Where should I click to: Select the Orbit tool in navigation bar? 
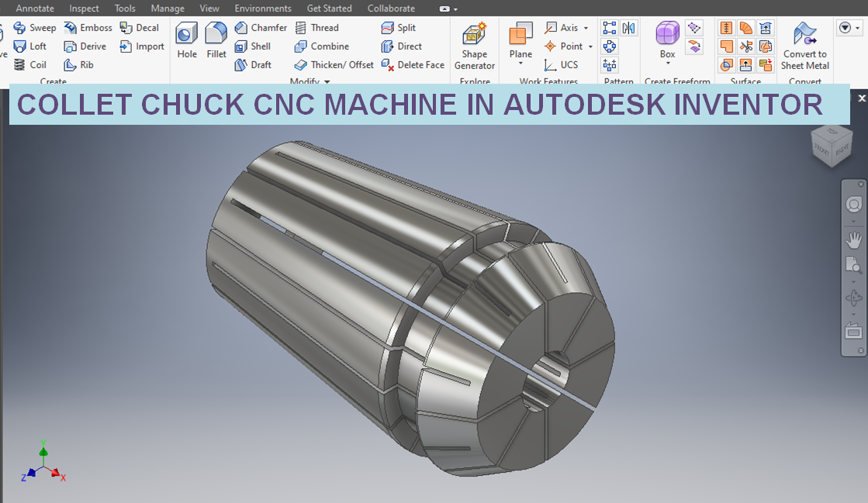tap(853, 299)
